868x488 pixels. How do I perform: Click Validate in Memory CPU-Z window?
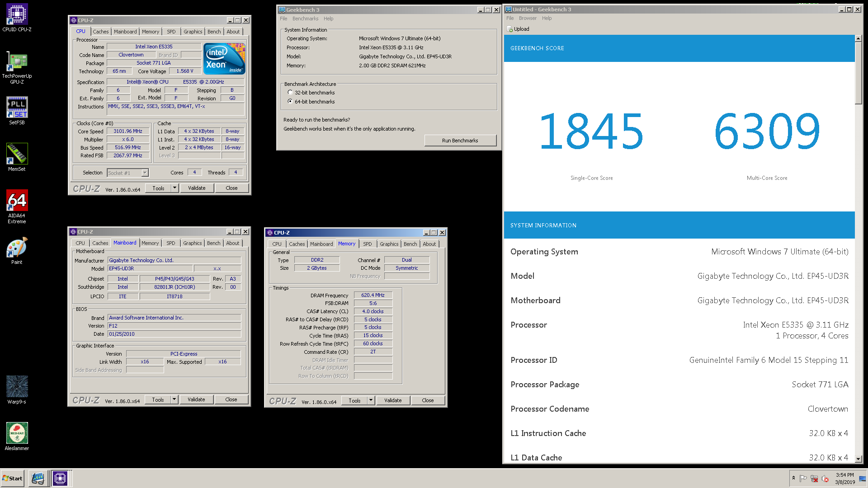[393, 400]
